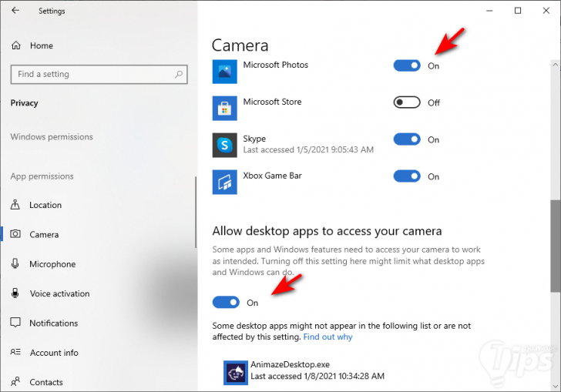This screenshot has width=561, height=392.
Task: Click the Voice activation icon
Action: point(15,293)
